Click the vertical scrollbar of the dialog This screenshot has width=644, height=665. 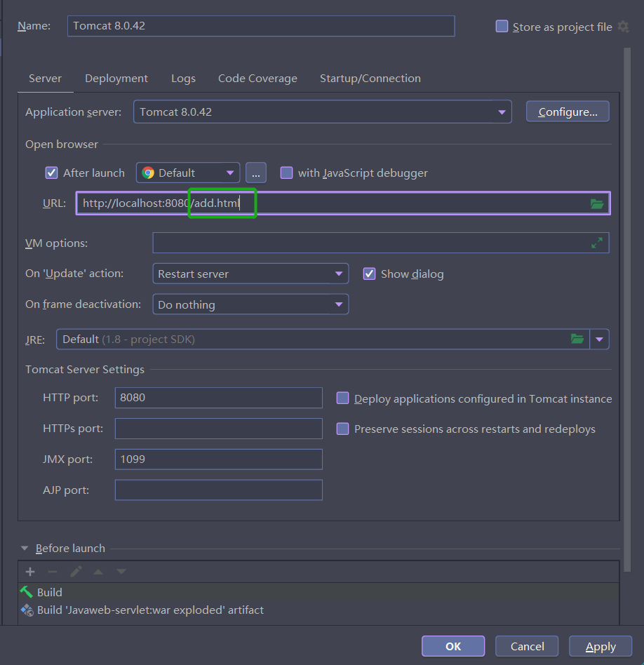(x=627, y=309)
